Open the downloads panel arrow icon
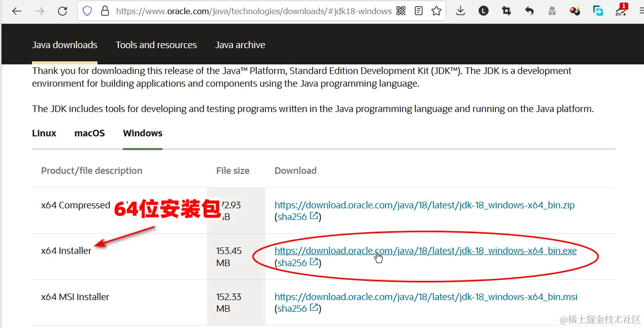The image size is (644, 328). pyautogui.click(x=460, y=11)
